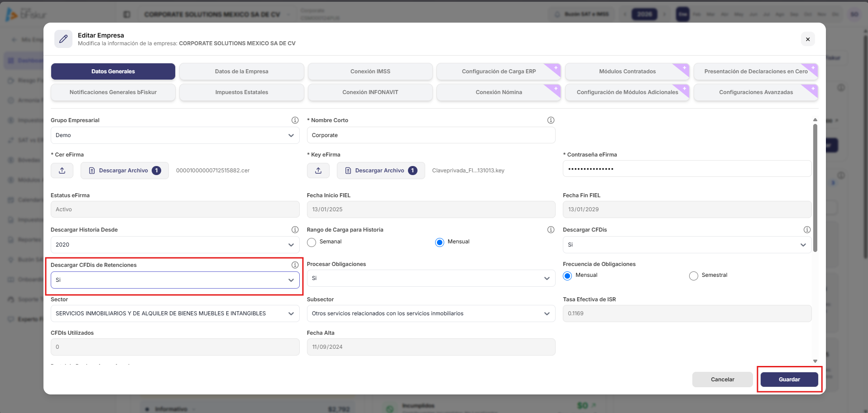Click the Claveprivada key file name
Image resolution: width=868 pixels, height=413 pixels.
click(468, 171)
